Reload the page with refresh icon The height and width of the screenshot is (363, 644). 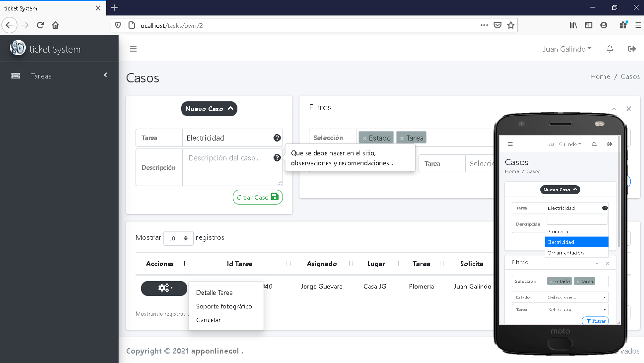40,25
